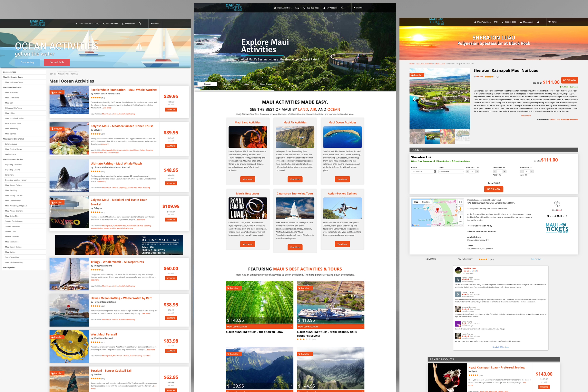Screen dimensions: 588x392
Task: Click Maui Tickets logo in Sheraton Luau header
Action: 436,22
